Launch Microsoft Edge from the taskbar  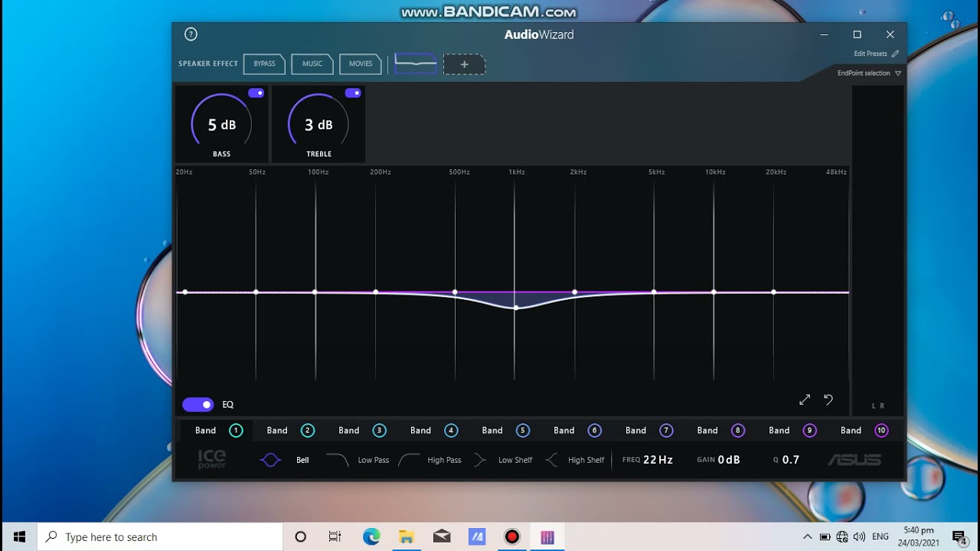click(371, 536)
